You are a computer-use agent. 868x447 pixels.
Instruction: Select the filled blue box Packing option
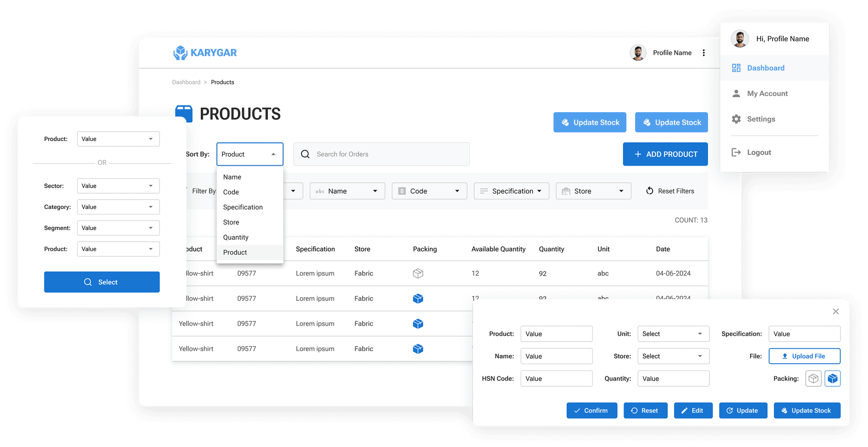(832, 379)
